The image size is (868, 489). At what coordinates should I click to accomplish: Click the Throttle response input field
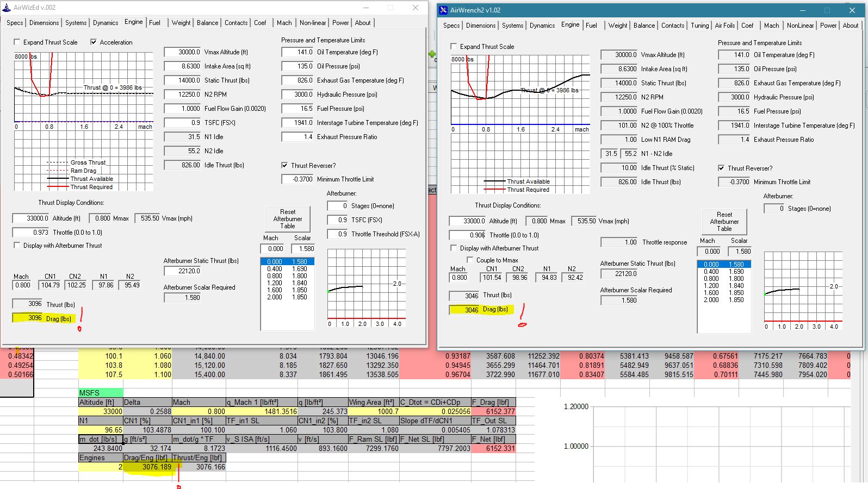click(x=619, y=242)
